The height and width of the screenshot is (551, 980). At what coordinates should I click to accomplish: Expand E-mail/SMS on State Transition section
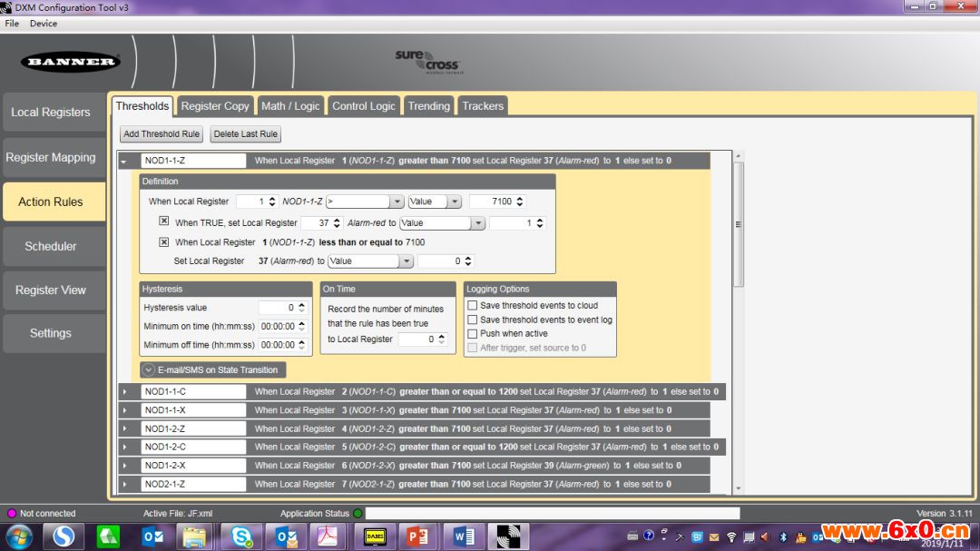[213, 369]
